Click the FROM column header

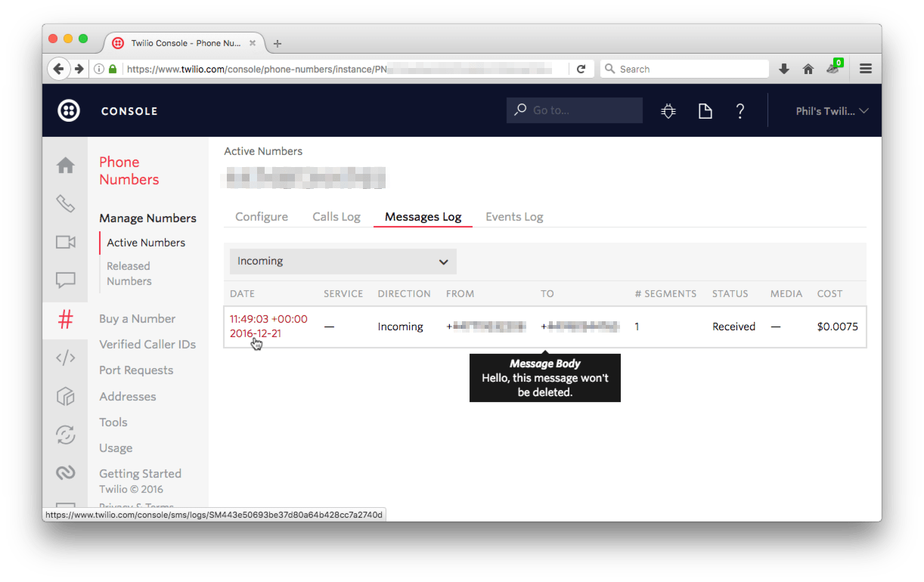point(460,294)
